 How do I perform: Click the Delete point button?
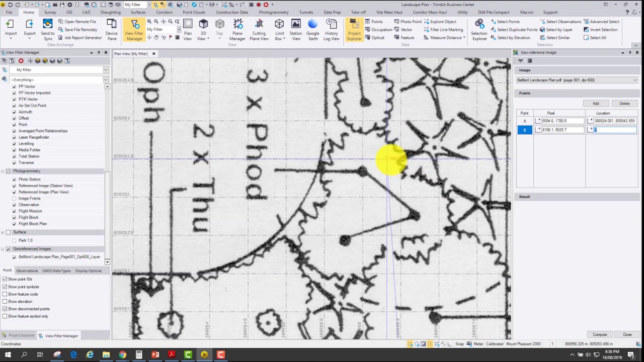[624, 104]
